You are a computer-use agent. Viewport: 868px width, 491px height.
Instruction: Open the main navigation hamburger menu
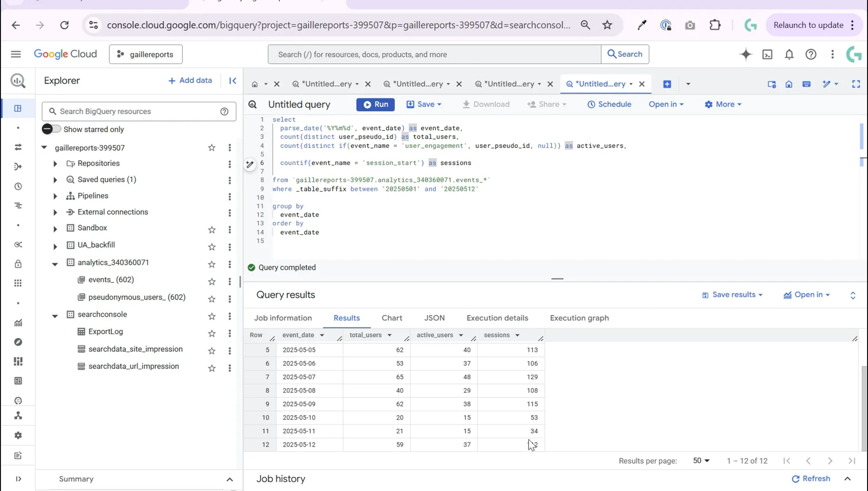click(16, 54)
